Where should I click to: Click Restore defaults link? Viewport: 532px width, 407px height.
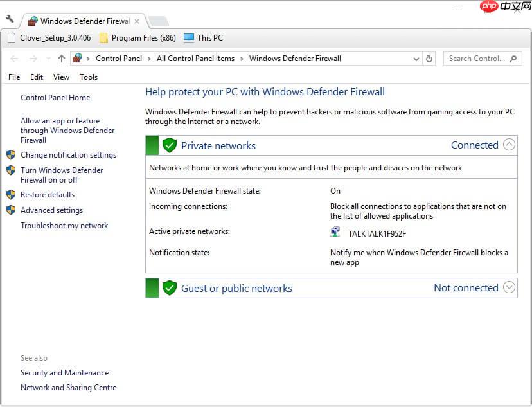48,195
